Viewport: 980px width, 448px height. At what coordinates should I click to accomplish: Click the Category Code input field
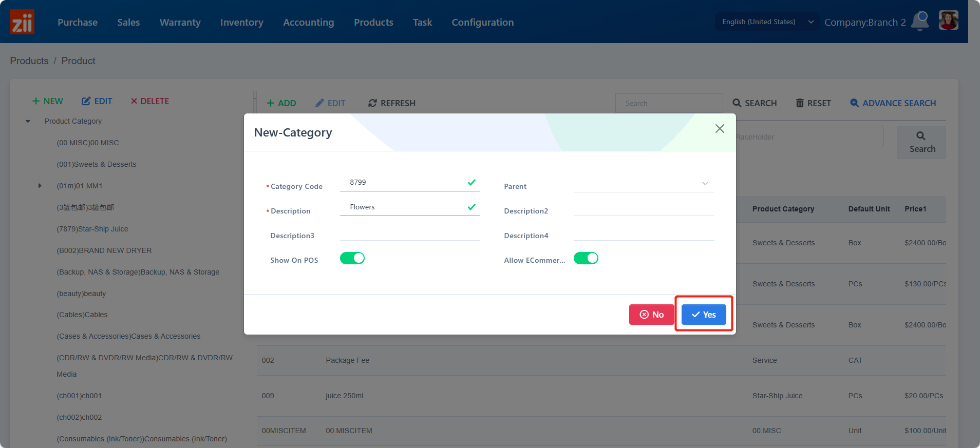[406, 183]
